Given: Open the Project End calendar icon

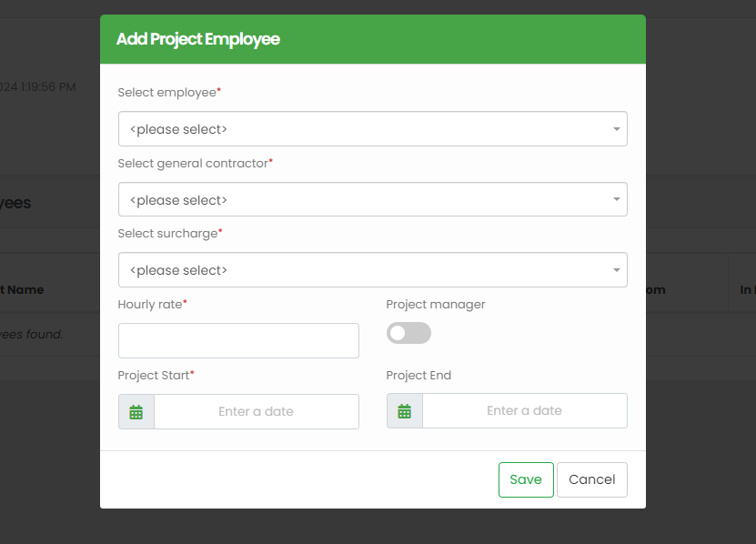Looking at the screenshot, I should 405,411.
